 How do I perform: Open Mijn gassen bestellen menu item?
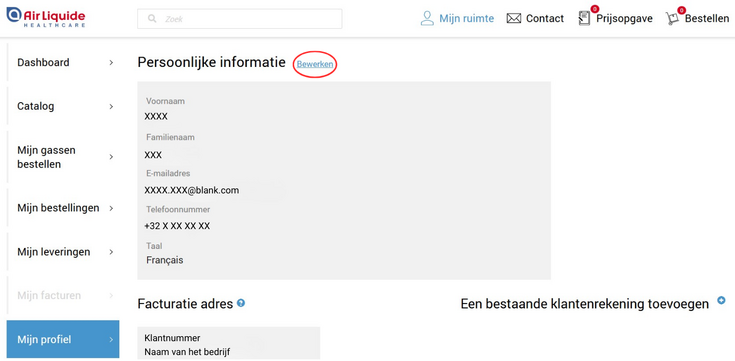(x=63, y=157)
